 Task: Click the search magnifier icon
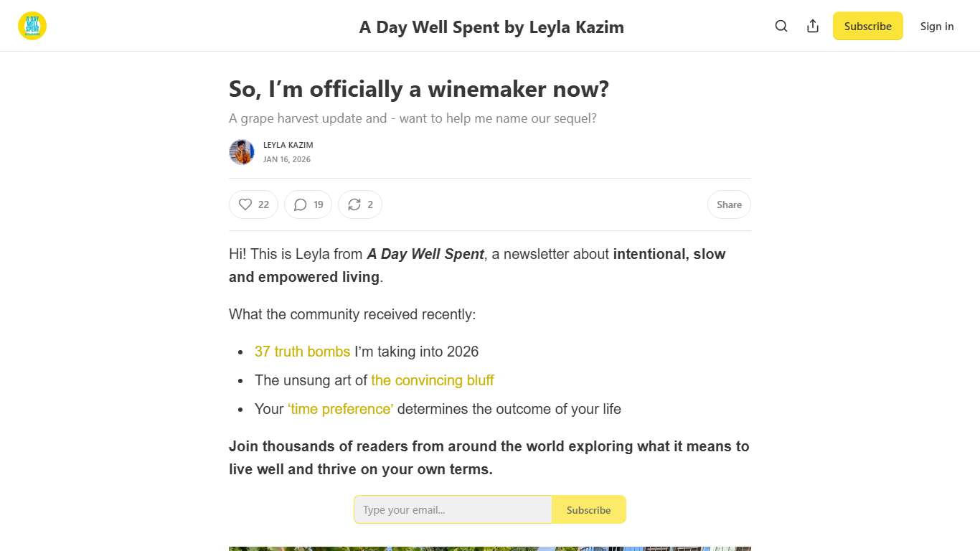pos(781,27)
